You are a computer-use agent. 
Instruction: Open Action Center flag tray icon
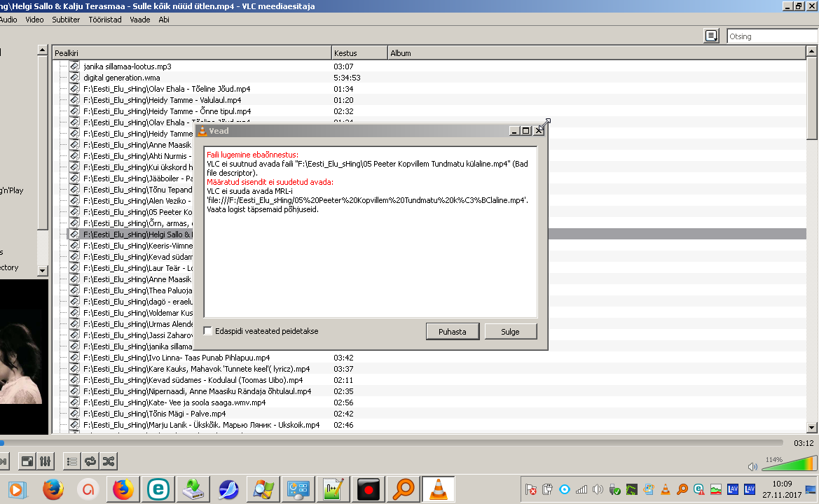(530, 489)
